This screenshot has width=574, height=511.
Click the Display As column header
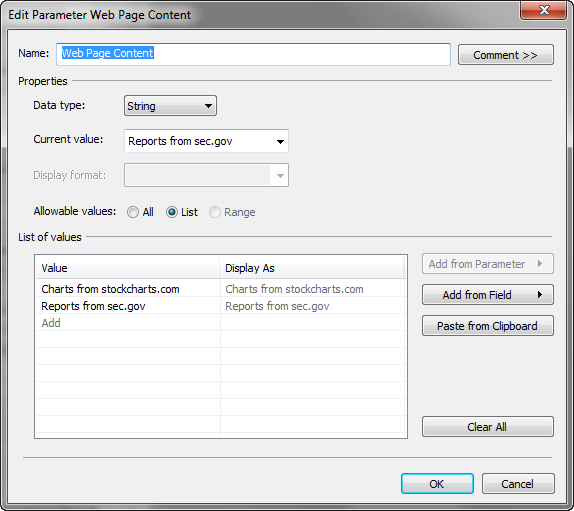[312, 268]
